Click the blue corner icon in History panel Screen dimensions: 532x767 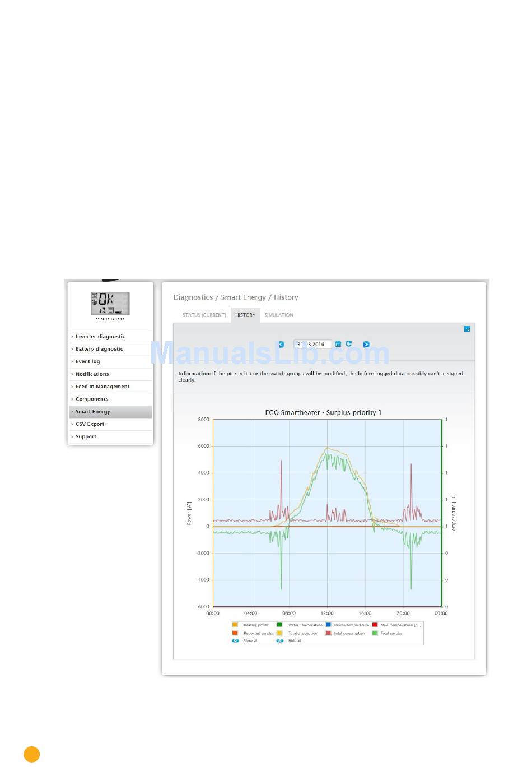(467, 329)
